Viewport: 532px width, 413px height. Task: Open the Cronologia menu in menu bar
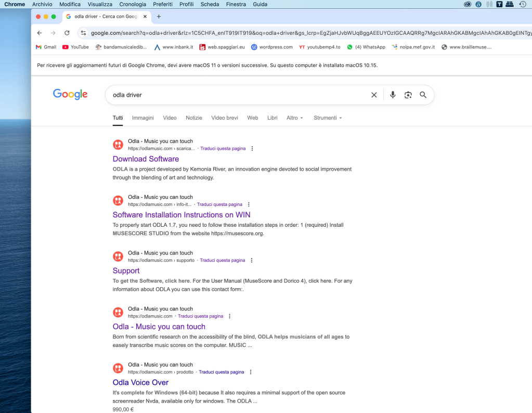tap(133, 4)
